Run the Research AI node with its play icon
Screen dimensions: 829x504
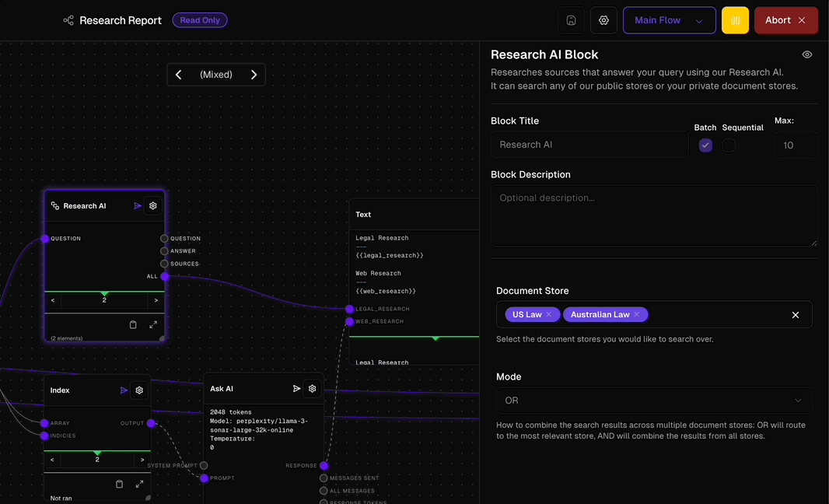[x=138, y=205]
